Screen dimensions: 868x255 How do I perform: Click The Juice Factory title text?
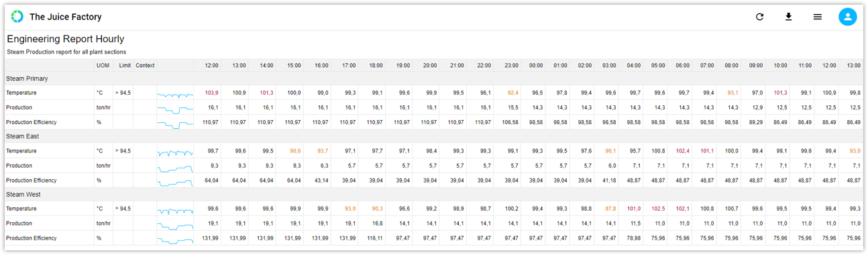pyautogui.click(x=66, y=17)
